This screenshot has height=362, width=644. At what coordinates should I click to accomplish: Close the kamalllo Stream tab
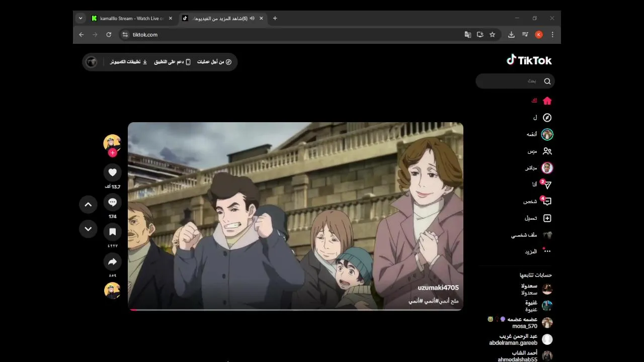tap(171, 18)
